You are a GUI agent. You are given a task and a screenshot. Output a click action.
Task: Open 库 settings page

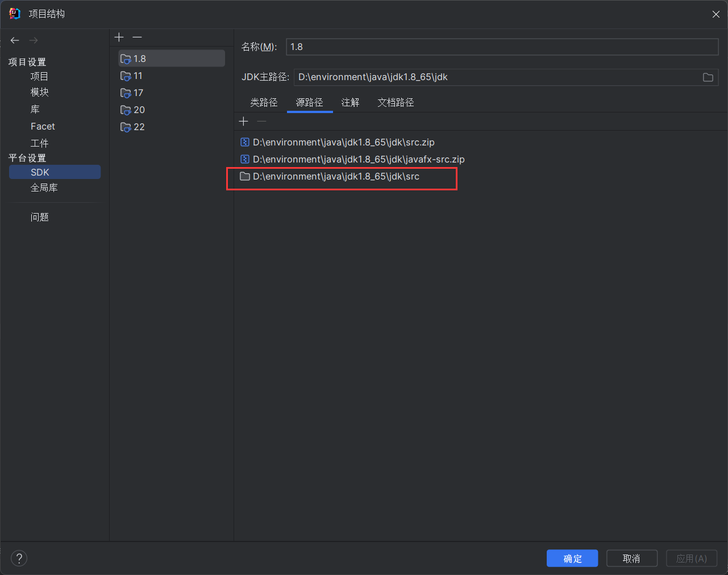point(35,109)
